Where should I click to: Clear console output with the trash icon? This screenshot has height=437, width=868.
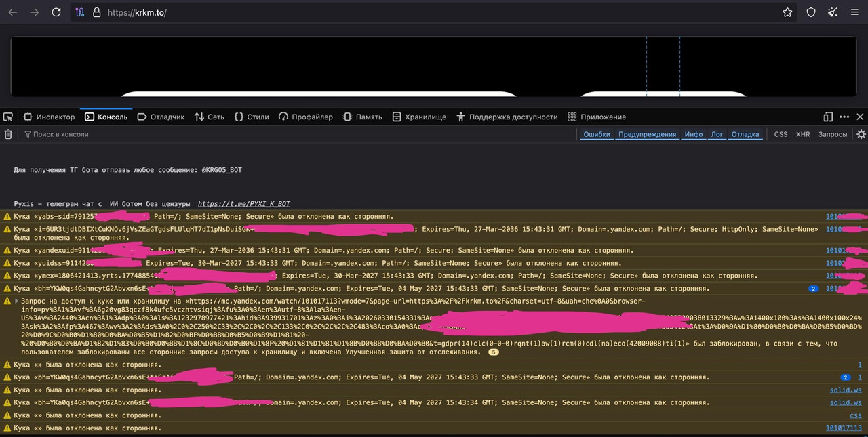click(8, 134)
